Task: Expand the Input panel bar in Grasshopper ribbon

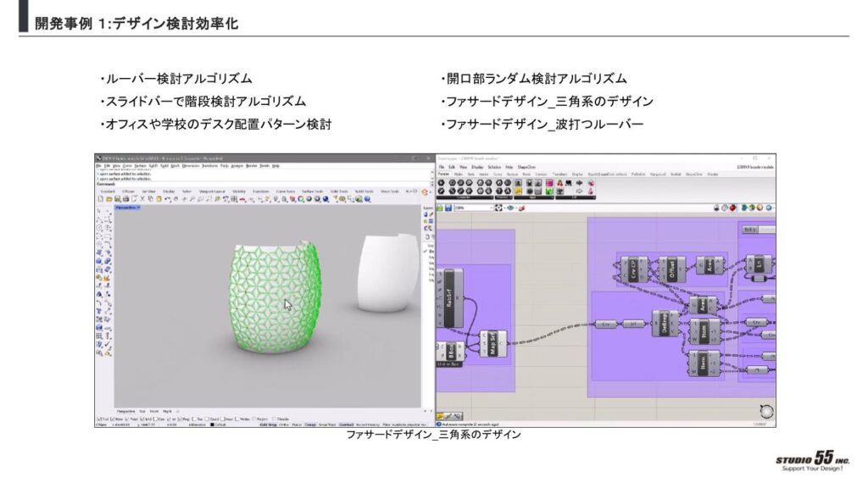Action: tap(534, 197)
